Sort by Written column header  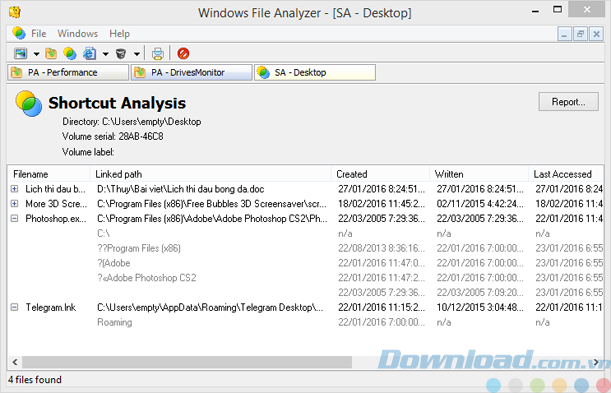479,174
